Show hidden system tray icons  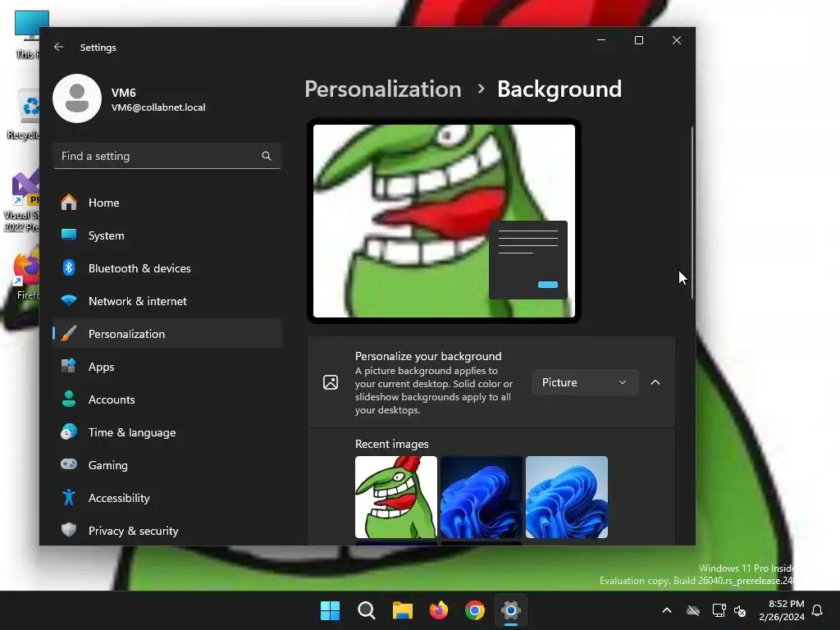667,610
